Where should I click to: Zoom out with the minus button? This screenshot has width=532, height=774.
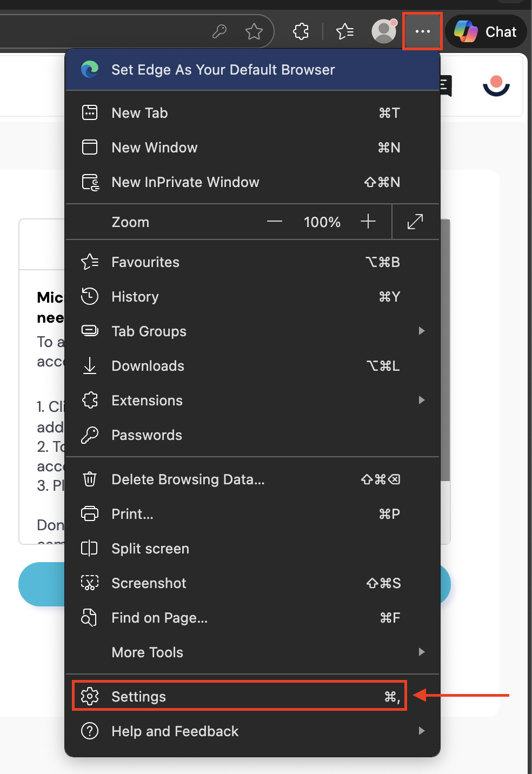click(275, 222)
